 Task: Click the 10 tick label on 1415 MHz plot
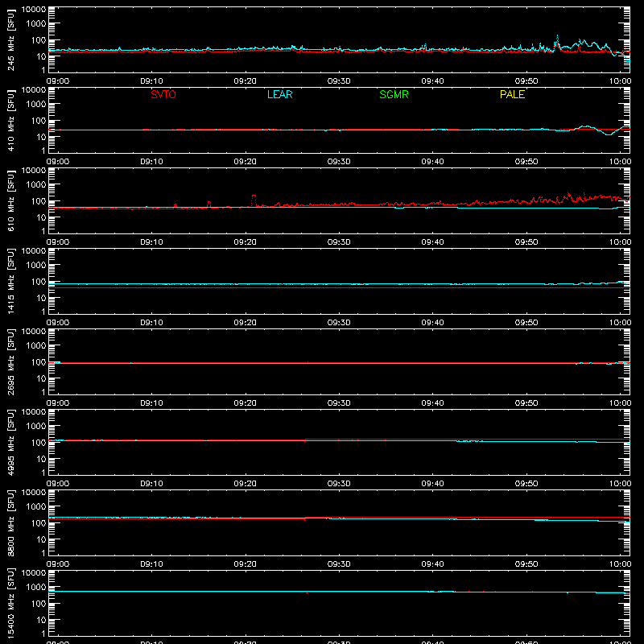[41, 298]
